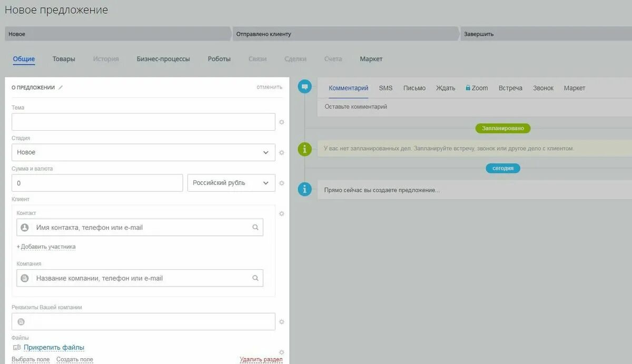Click into the Тема input field

tap(143, 122)
